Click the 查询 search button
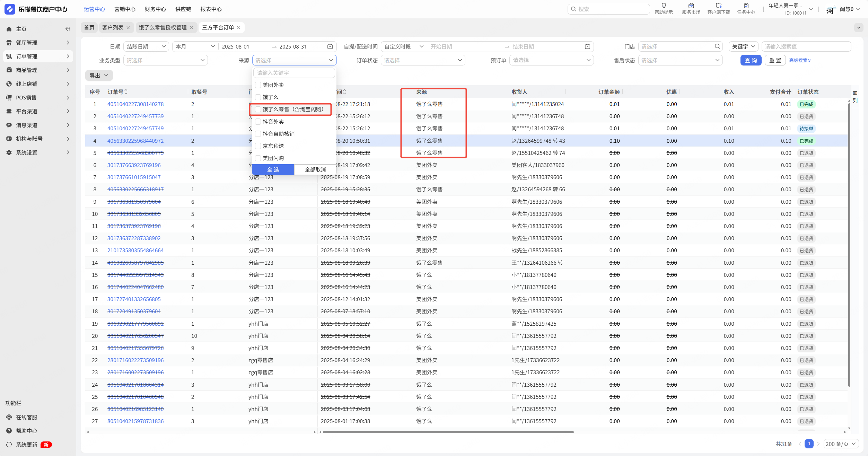Viewport: 868px width, 456px height. [x=751, y=60]
